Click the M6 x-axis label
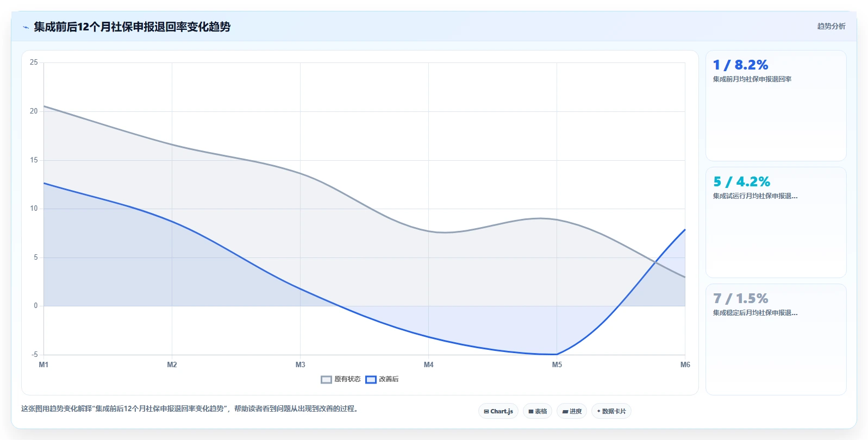This screenshot has width=868, height=440. pos(685,364)
